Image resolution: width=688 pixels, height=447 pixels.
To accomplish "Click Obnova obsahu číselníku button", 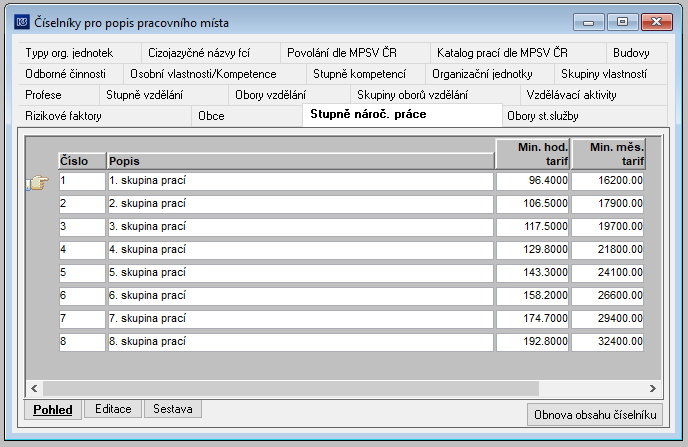I will 595,415.
